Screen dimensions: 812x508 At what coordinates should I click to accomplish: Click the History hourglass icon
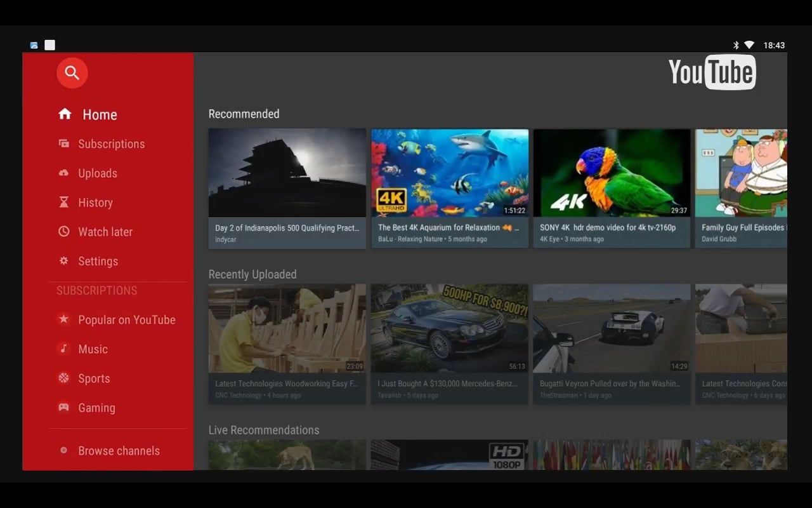point(63,202)
